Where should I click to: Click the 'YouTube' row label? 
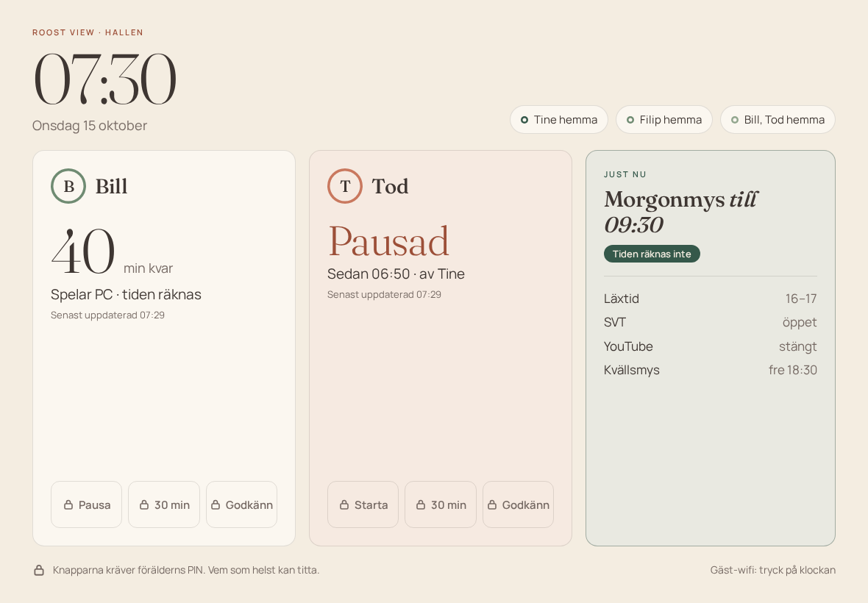(x=628, y=347)
